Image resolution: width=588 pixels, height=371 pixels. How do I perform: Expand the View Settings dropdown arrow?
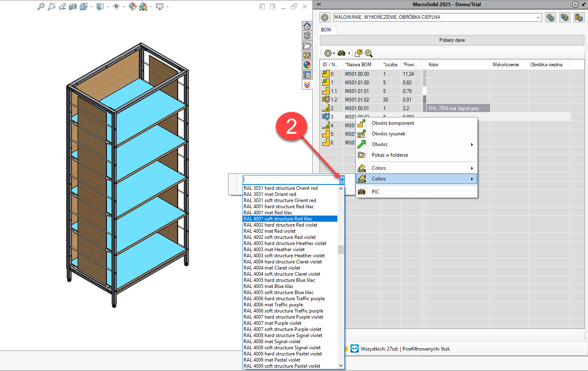(x=167, y=7)
